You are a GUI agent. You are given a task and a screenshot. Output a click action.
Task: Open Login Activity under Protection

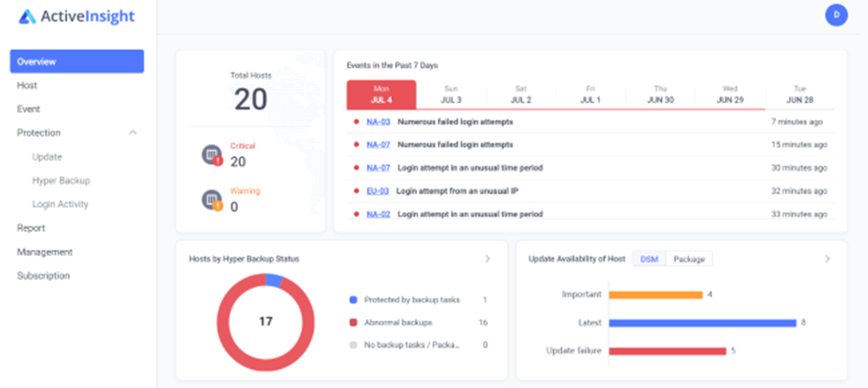pyautogui.click(x=61, y=204)
